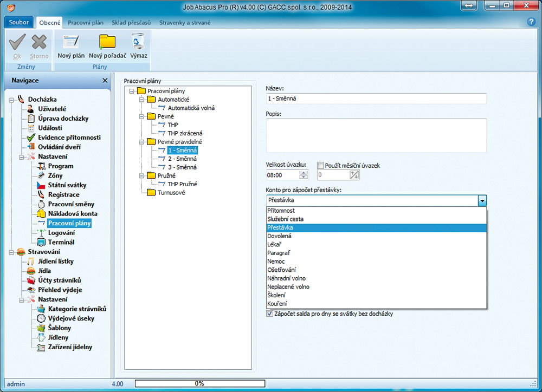Choose Služební cesta from the dropdown list
This screenshot has width=542, height=392.
(x=377, y=219)
